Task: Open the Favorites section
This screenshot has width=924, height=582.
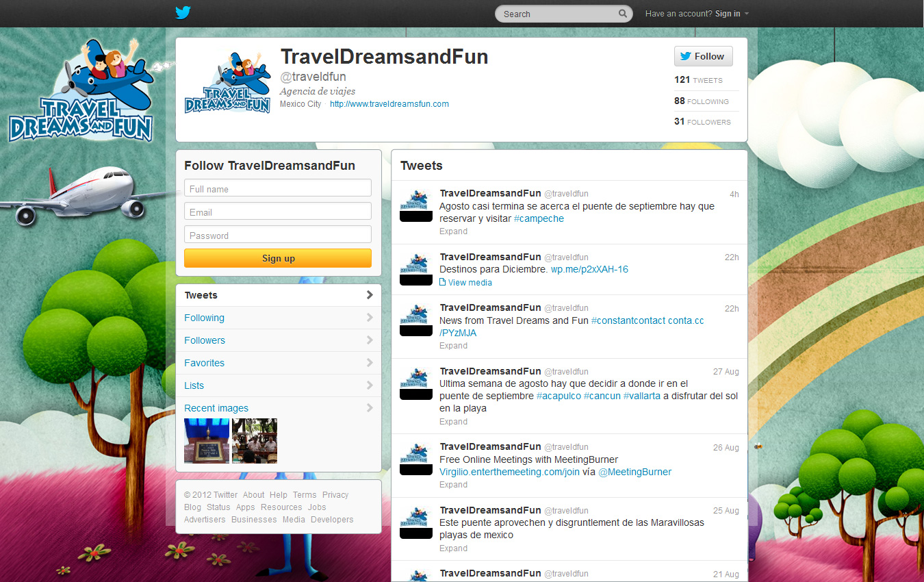Action: tap(279, 363)
